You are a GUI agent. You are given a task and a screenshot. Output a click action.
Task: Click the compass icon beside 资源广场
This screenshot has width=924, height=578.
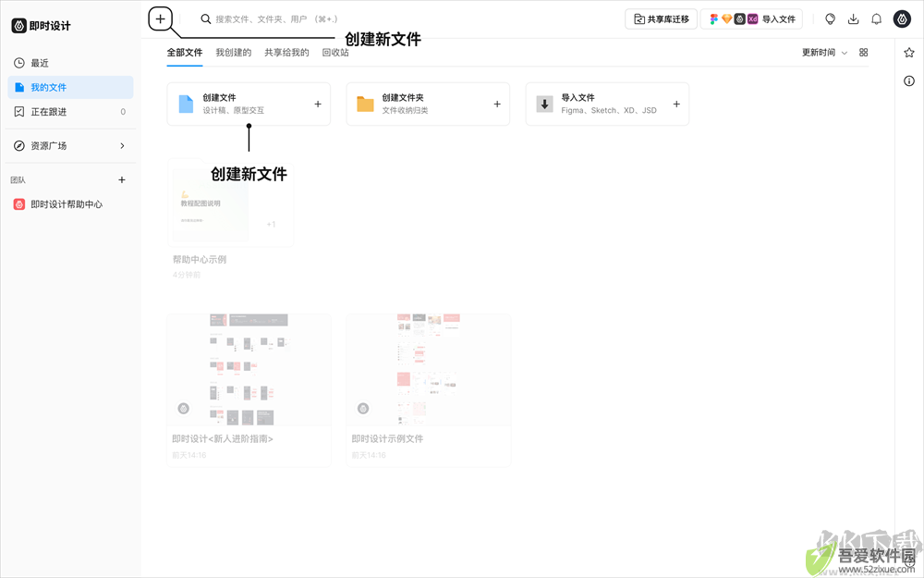tap(19, 146)
